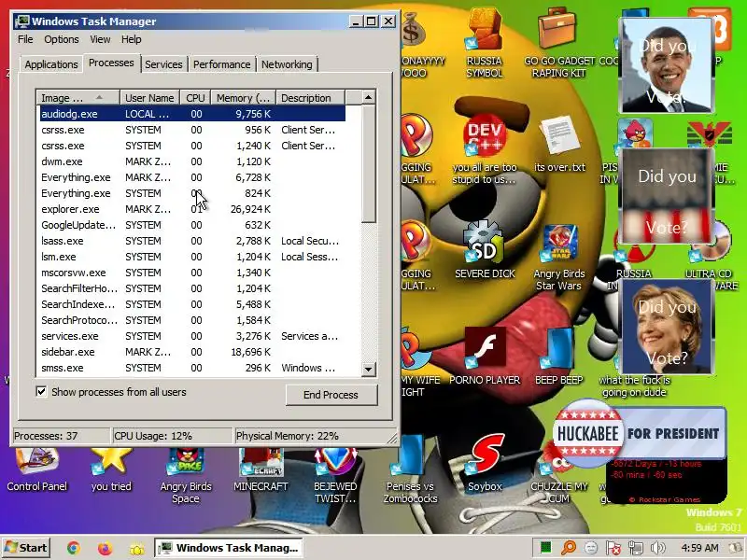Viewport: 747px width, 560px height.
Task: Click the process list scroll up arrow
Action: pyautogui.click(x=368, y=98)
